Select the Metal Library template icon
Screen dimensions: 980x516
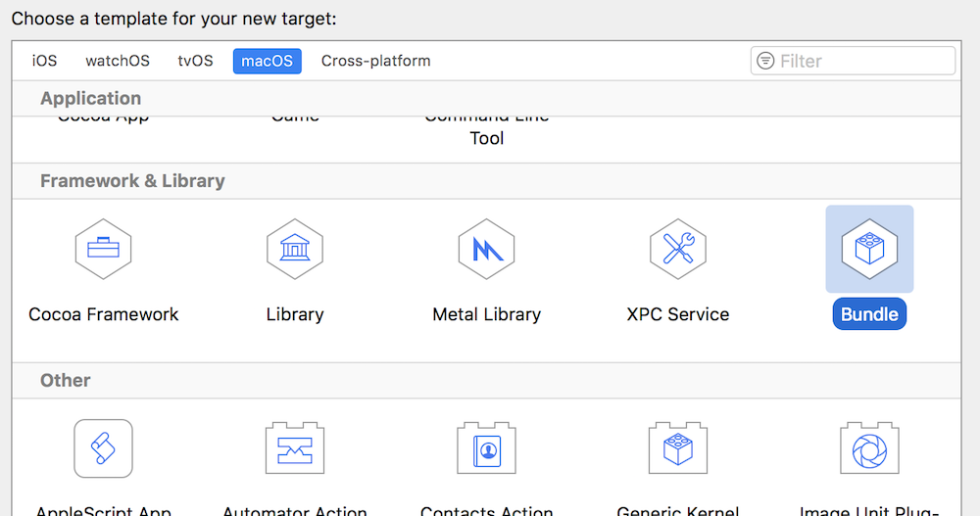pos(486,250)
